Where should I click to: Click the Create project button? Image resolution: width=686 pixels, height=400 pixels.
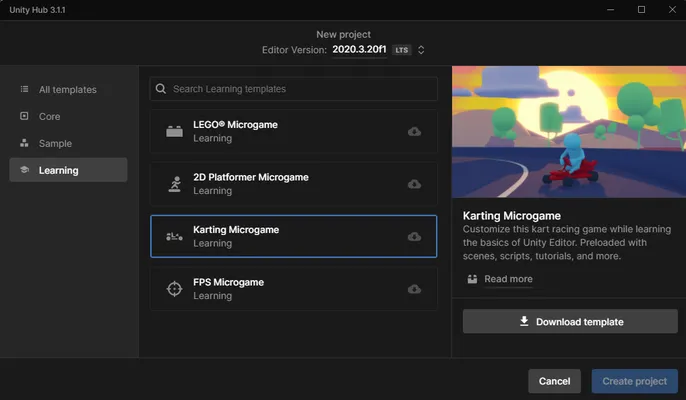click(634, 381)
